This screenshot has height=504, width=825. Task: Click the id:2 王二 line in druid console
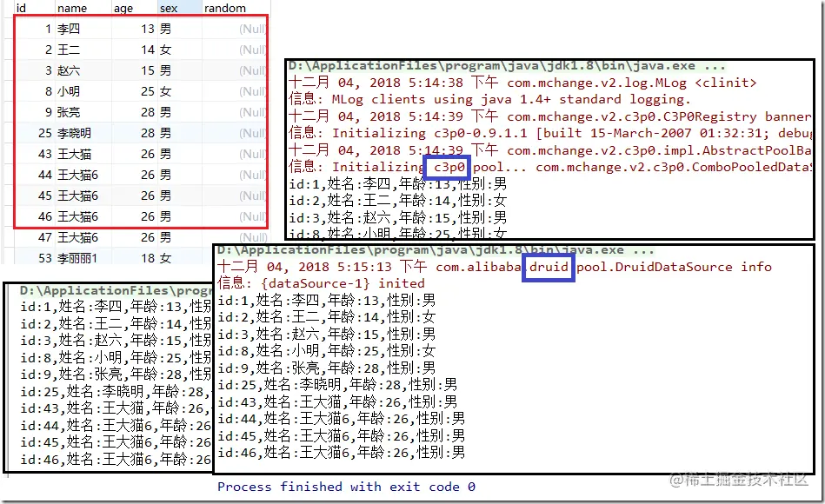coord(327,317)
